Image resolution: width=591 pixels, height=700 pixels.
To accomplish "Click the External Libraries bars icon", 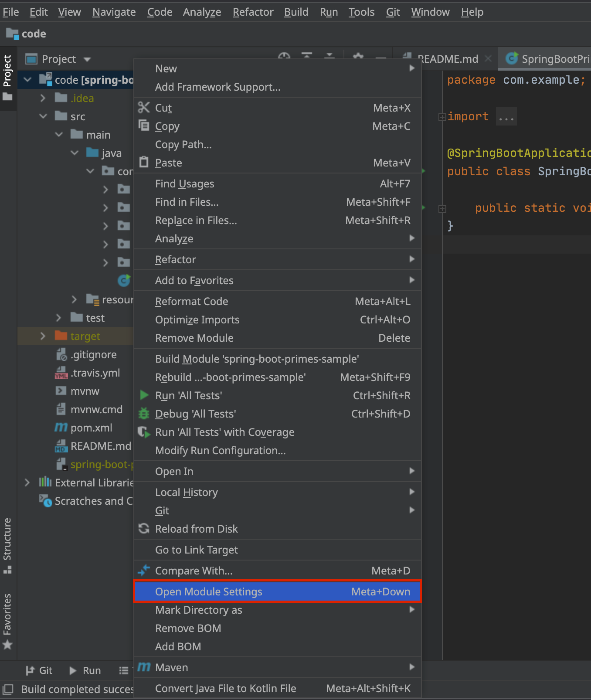I will point(45,482).
